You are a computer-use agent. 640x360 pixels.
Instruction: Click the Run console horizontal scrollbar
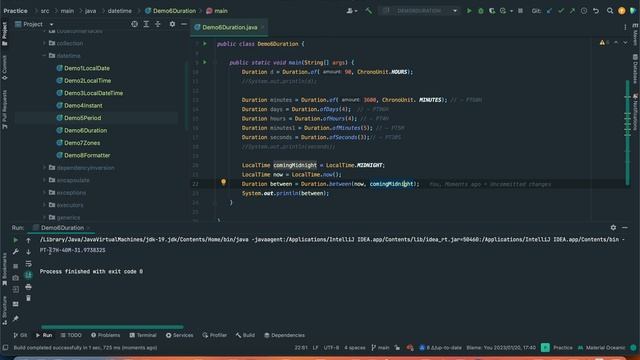[112, 327]
